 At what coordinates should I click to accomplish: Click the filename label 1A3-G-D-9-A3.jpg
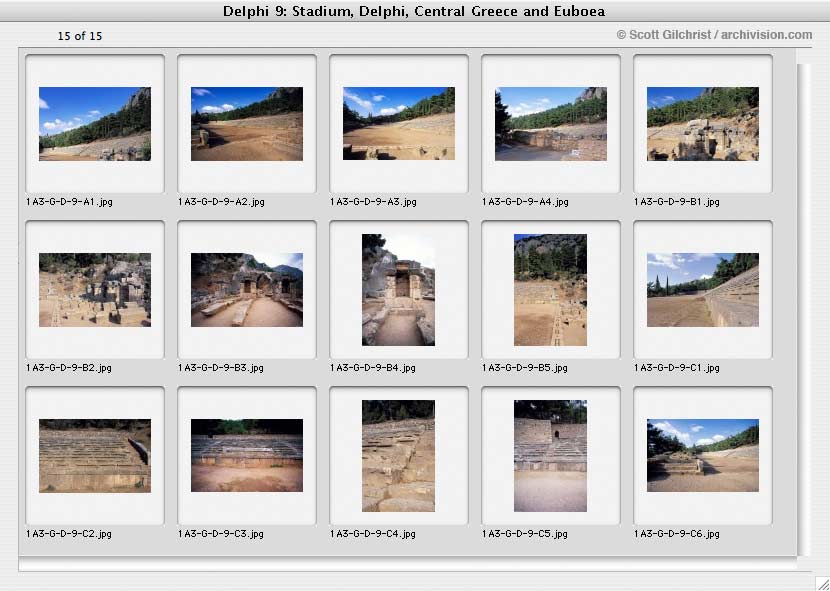click(373, 202)
